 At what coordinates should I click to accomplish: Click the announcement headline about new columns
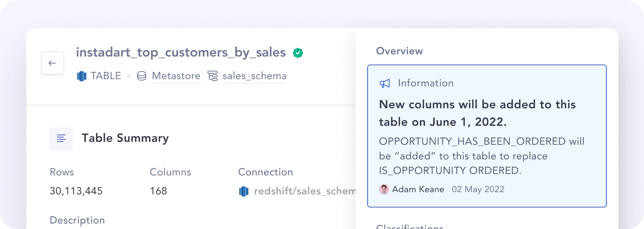click(477, 113)
